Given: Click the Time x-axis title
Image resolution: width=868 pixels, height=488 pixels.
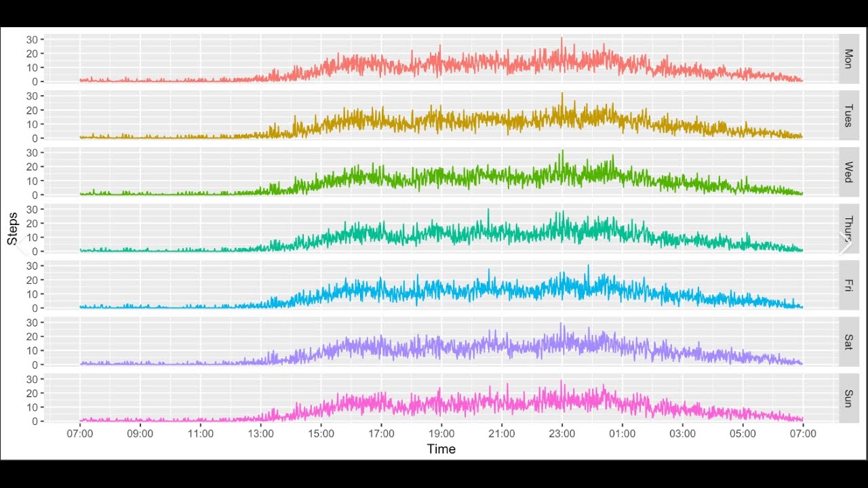Looking at the screenshot, I should [x=441, y=449].
